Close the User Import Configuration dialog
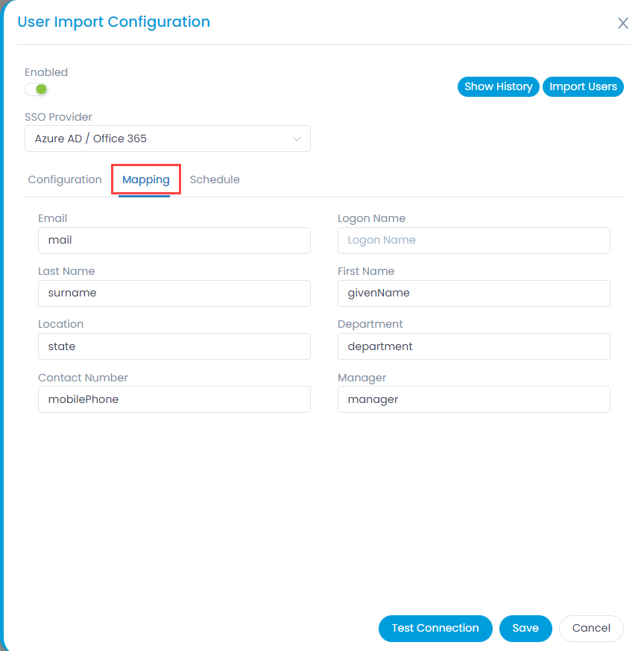 click(x=622, y=23)
